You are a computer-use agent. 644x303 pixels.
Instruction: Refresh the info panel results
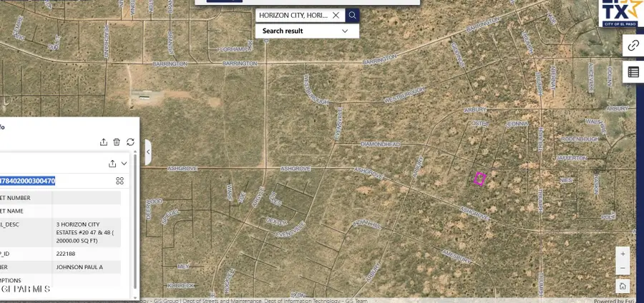[130, 142]
